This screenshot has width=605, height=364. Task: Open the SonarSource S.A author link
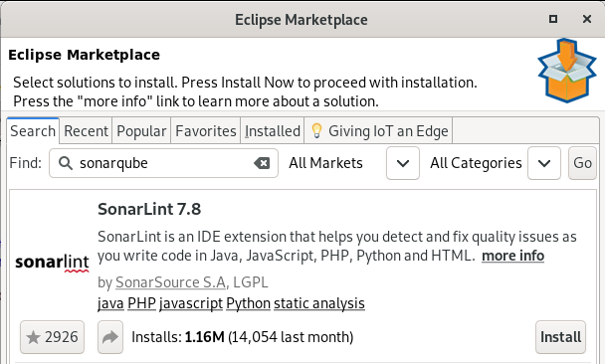[170, 282]
